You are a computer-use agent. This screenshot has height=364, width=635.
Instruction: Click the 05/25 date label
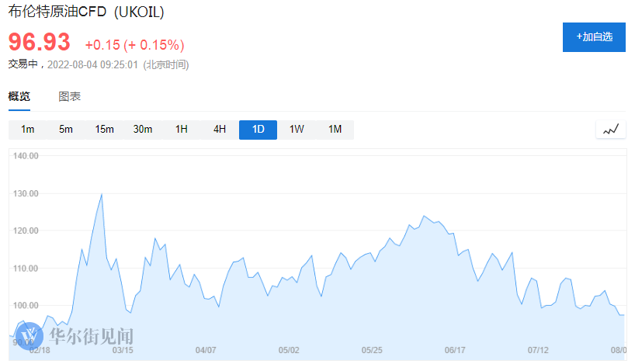372,350
